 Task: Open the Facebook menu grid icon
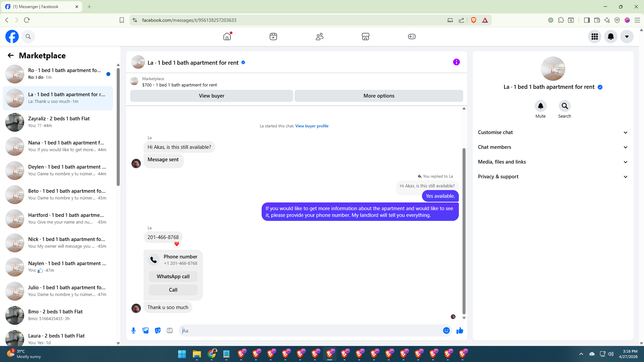pos(595,37)
